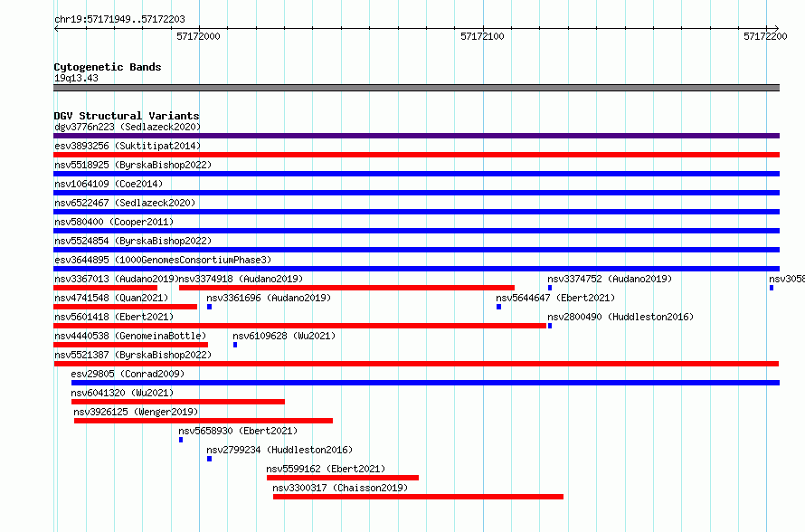Click the red esv3893256 variant bar
The width and height of the screenshot is (805, 532).
pyautogui.click(x=416, y=155)
